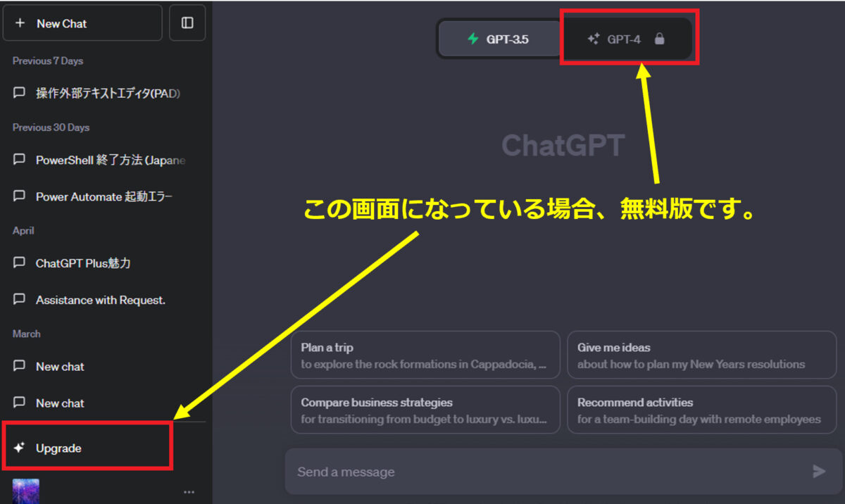The width and height of the screenshot is (845, 504).
Task: Open the three-dot options menu near the avatar
Action: click(x=188, y=491)
